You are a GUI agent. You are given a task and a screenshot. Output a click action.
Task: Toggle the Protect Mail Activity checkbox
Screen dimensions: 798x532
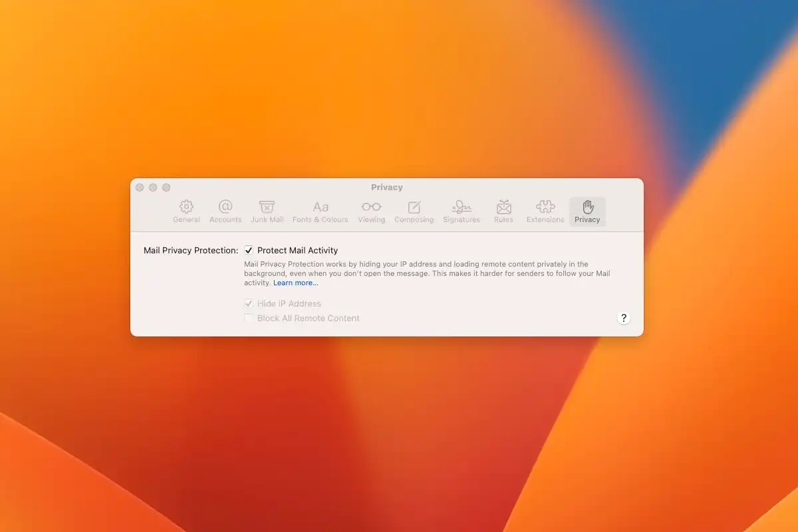249,251
